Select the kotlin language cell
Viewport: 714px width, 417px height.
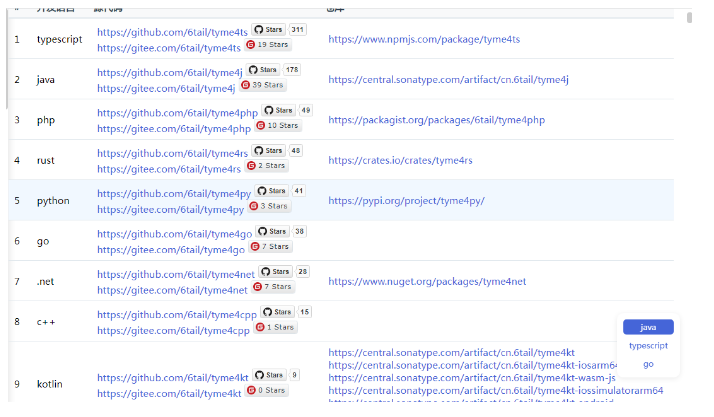pos(49,384)
